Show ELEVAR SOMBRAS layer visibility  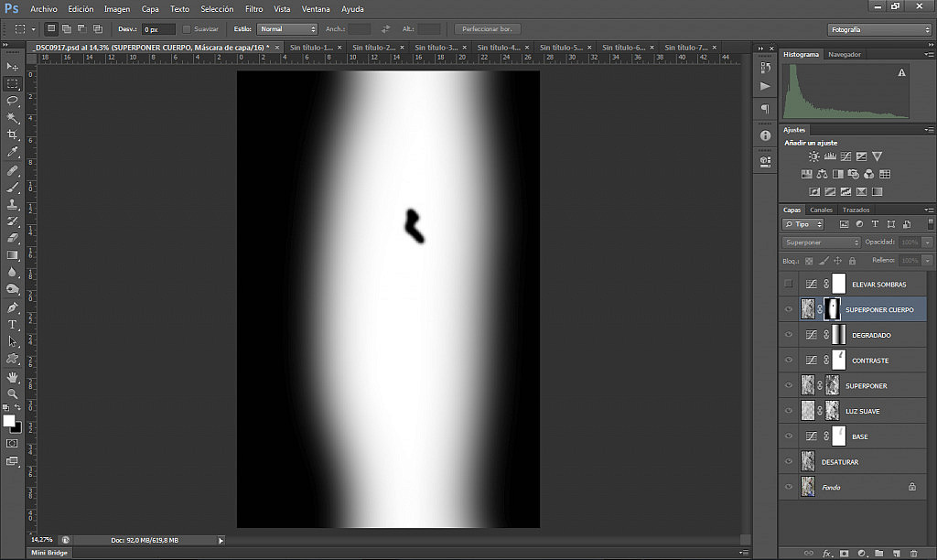click(789, 284)
